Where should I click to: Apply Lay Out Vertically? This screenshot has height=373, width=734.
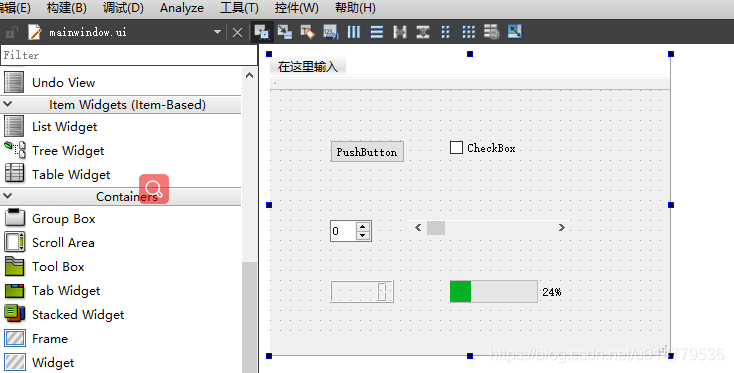[x=377, y=32]
